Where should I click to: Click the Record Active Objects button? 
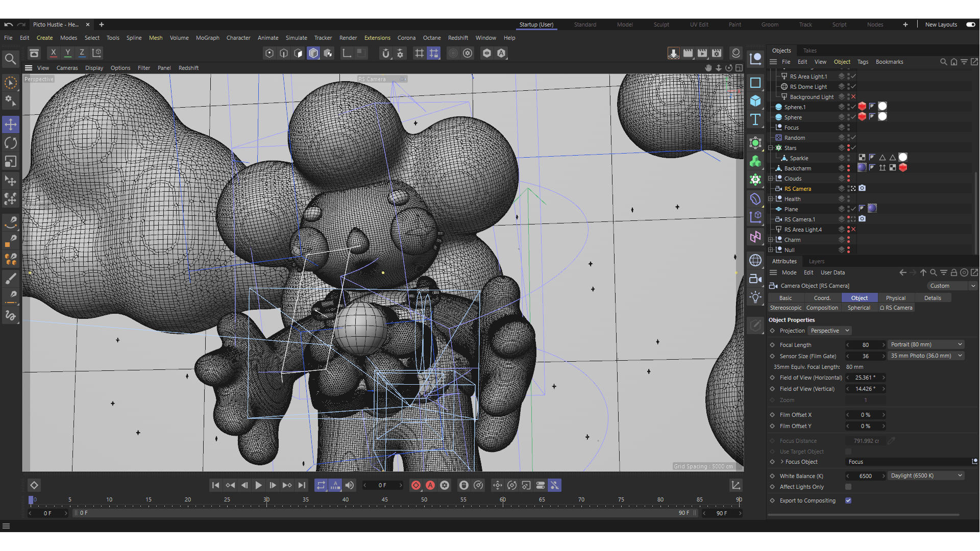point(416,485)
